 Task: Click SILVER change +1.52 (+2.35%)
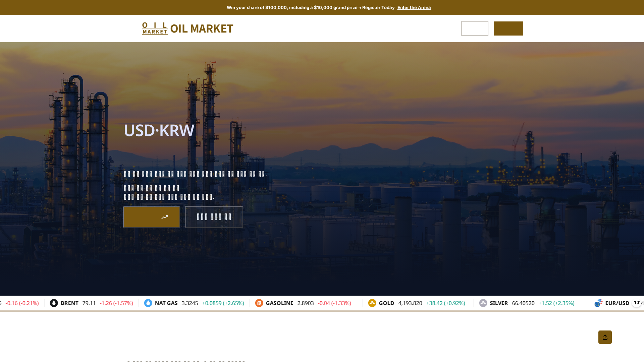pos(556,303)
